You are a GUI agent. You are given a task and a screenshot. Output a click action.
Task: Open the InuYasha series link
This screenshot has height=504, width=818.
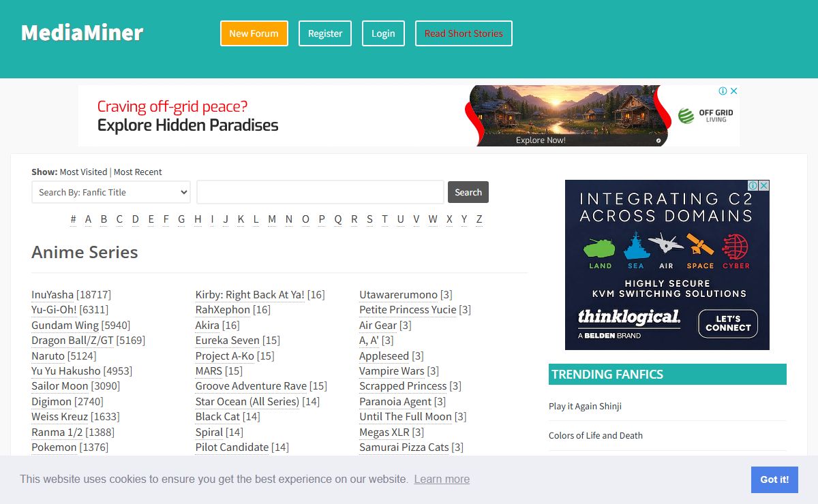coord(52,295)
